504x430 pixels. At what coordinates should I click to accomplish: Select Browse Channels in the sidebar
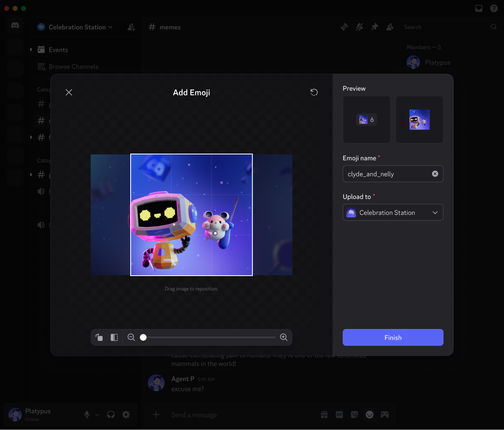73,66
